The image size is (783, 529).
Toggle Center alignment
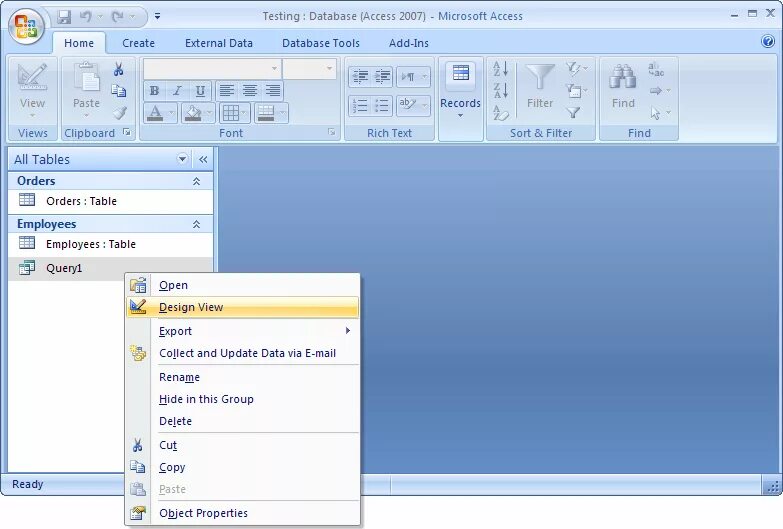point(249,91)
